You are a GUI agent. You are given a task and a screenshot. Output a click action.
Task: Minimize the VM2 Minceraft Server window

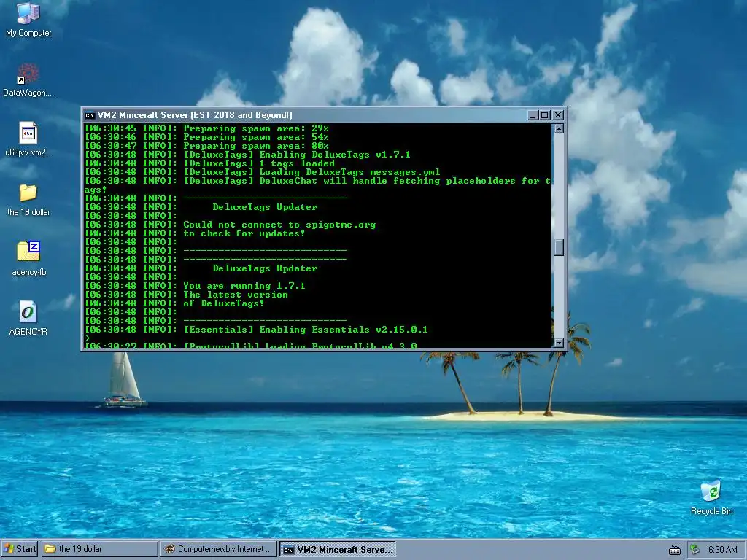coord(533,115)
